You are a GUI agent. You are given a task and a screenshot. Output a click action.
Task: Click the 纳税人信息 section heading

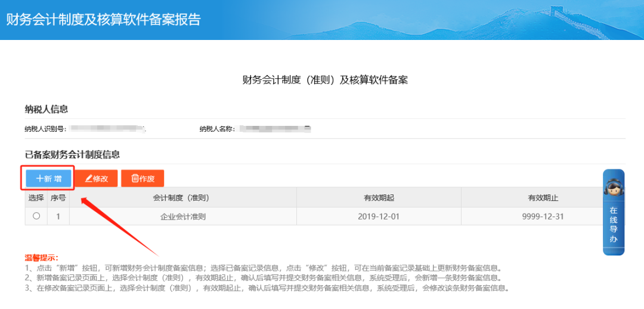click(47, 109)
